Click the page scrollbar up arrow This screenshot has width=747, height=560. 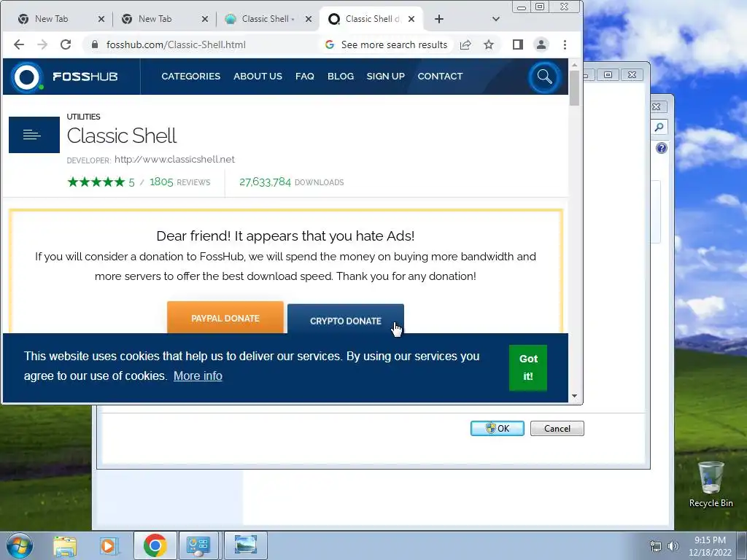tap(575, 65)
